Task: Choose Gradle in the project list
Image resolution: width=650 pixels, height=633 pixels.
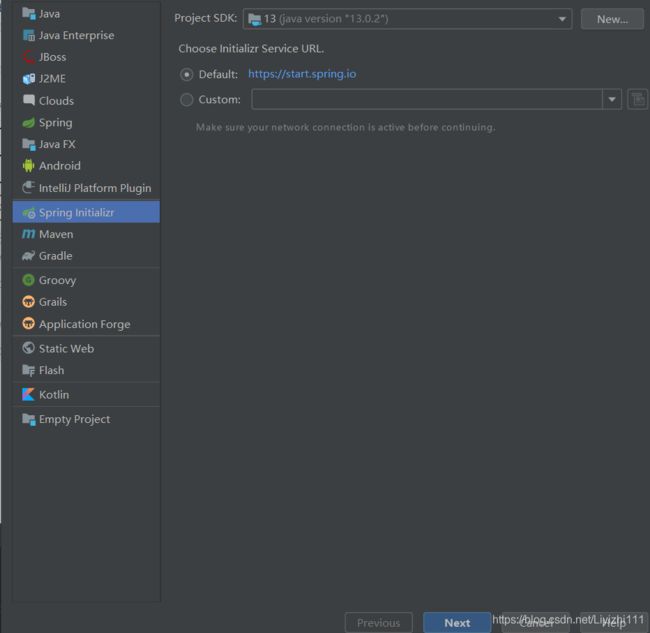Action: click(x=86, y=256)
